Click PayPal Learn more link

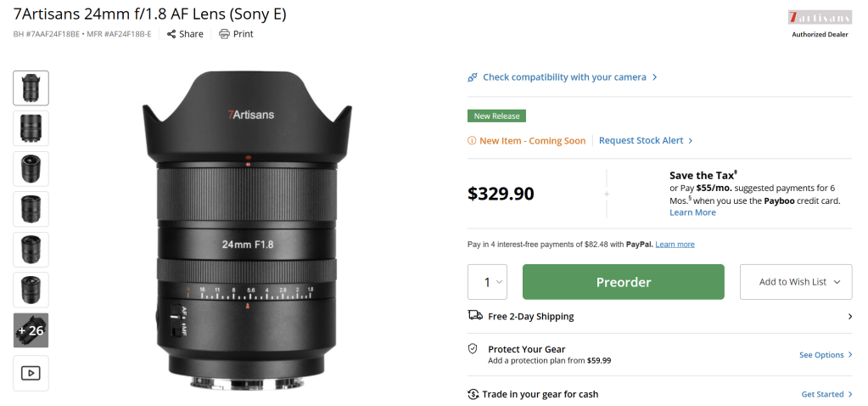[675, 245]
